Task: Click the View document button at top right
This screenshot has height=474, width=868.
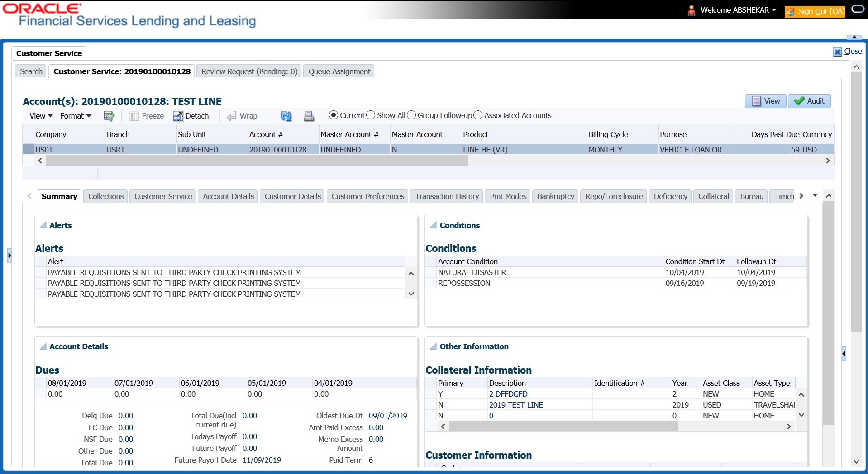Action: point(766,101)
